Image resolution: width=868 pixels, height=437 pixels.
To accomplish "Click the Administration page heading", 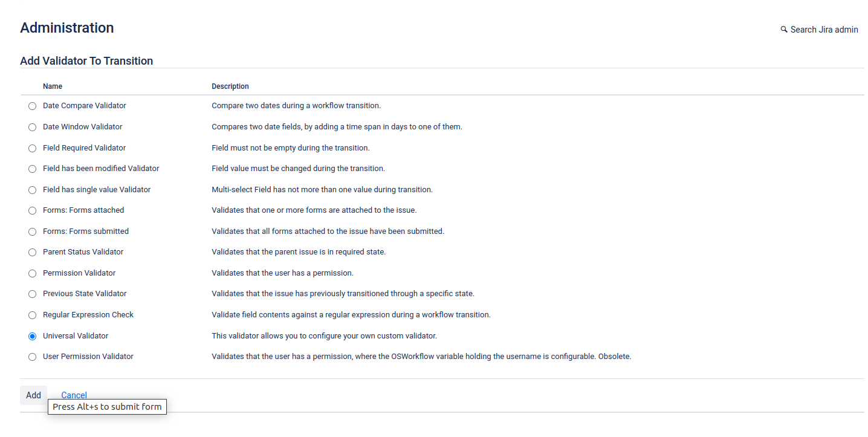I will pyautogui.click(x=66, y=28).
